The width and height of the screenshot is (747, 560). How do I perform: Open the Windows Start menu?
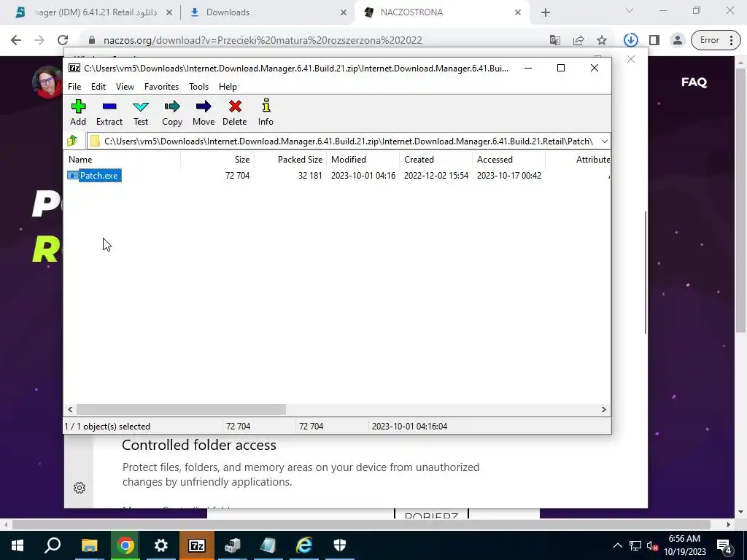pyautogui.click(x=18, y=545)
